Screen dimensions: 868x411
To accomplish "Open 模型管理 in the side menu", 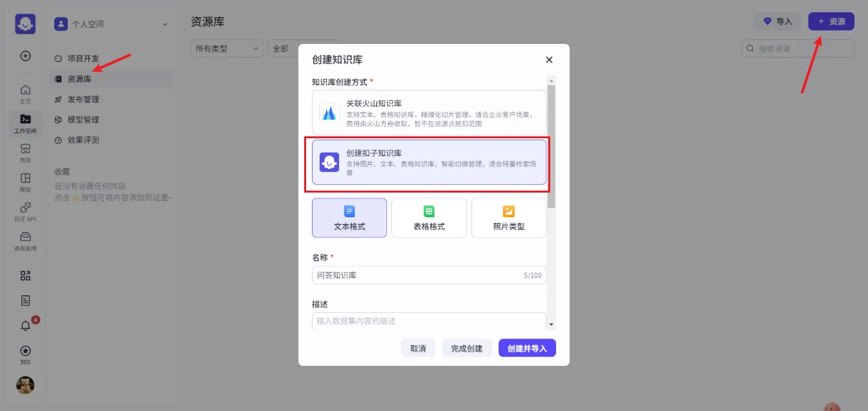I will click(x=112, y=120).
